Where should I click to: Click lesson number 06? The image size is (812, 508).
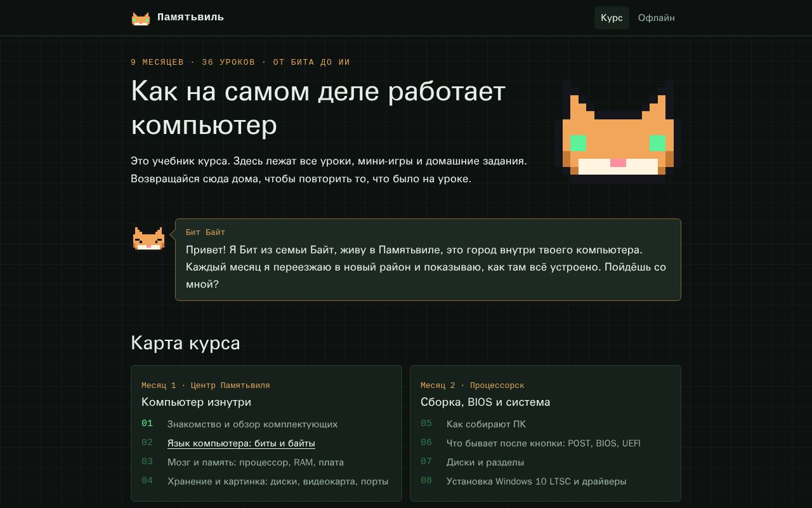point(426,443)
